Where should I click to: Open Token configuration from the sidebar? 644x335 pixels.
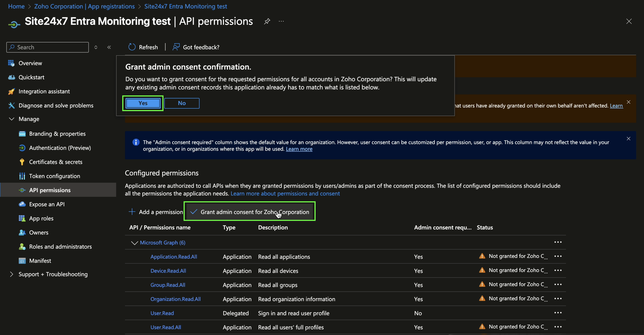pyautogui.click(x=55, y=176)
